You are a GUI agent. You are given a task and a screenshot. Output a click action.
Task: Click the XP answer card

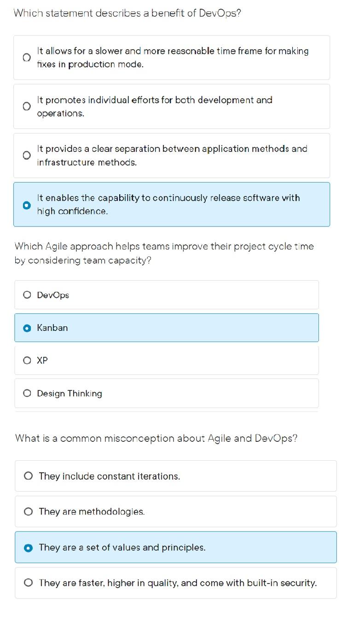[167, 360]
